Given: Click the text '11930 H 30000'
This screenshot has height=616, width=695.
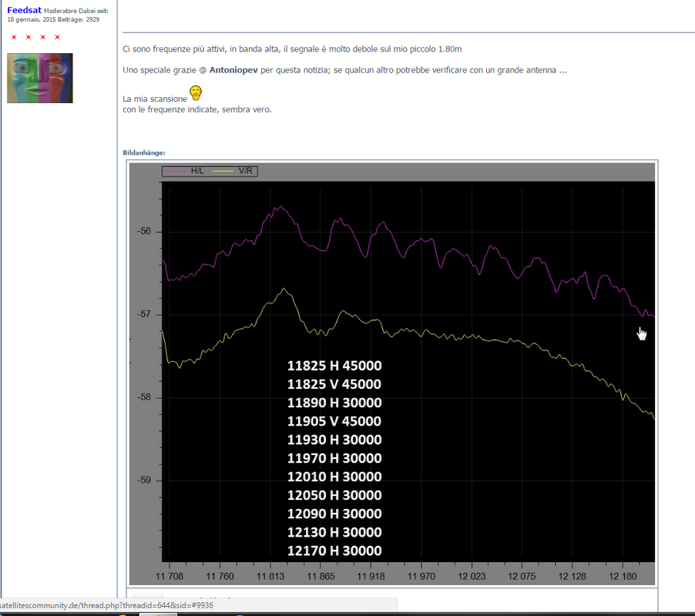Looking at the screenshot, I should coord(334,440).
